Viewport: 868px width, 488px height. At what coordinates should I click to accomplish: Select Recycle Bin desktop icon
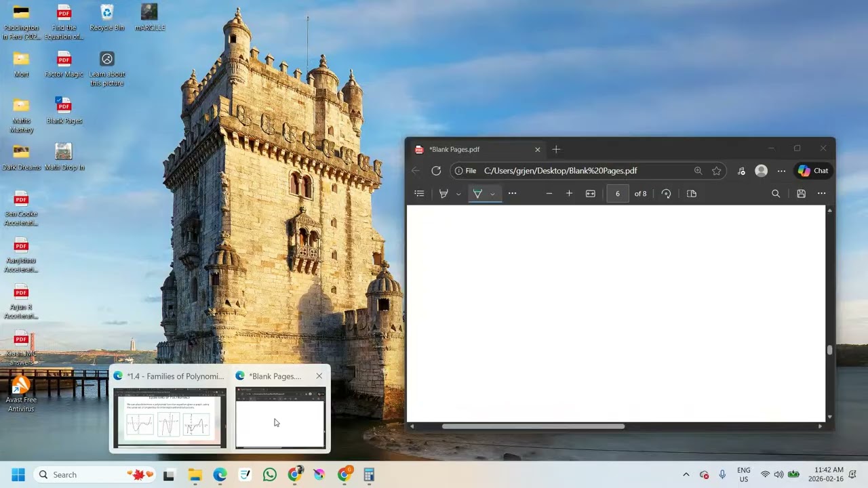coord(107,18)
